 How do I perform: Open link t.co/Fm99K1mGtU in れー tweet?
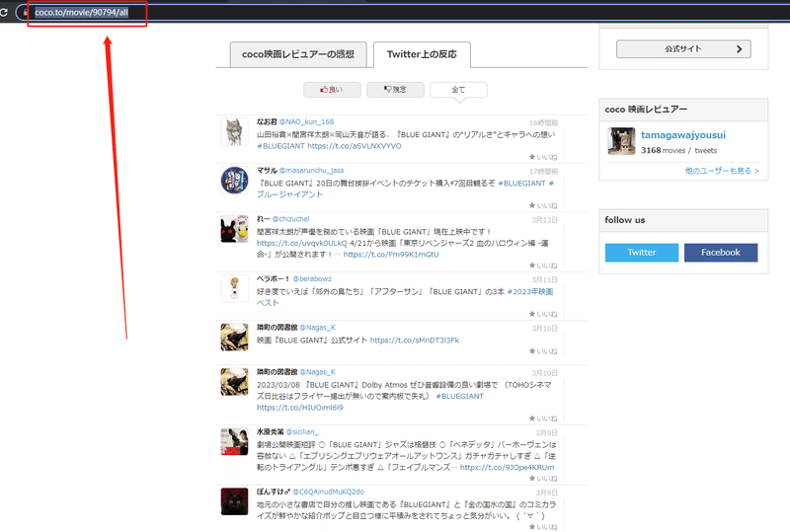391,255
